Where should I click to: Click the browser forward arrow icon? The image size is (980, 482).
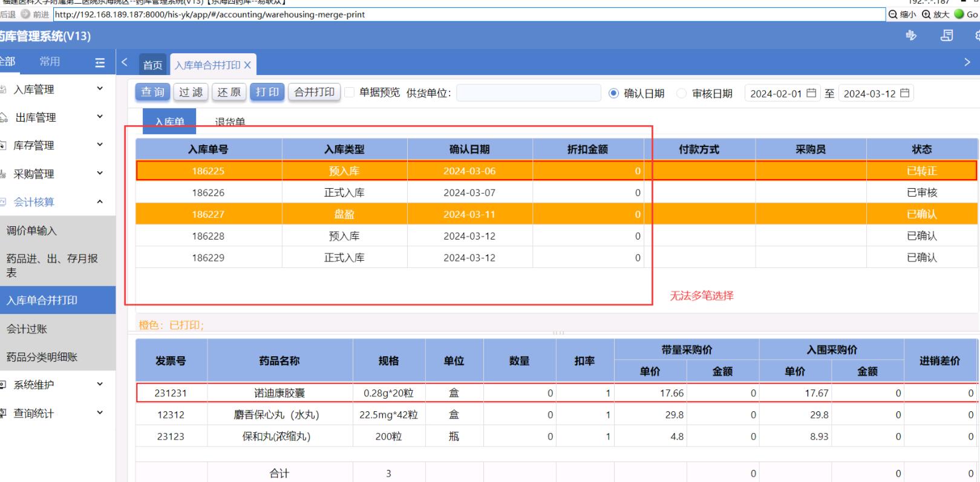(25, 15)
